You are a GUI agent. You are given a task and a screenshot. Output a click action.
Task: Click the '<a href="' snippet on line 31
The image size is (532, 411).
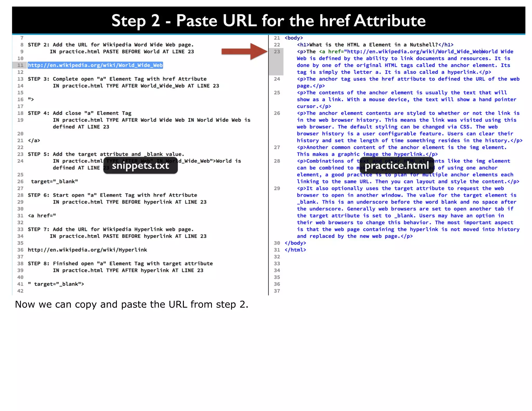tap(42, 216)
